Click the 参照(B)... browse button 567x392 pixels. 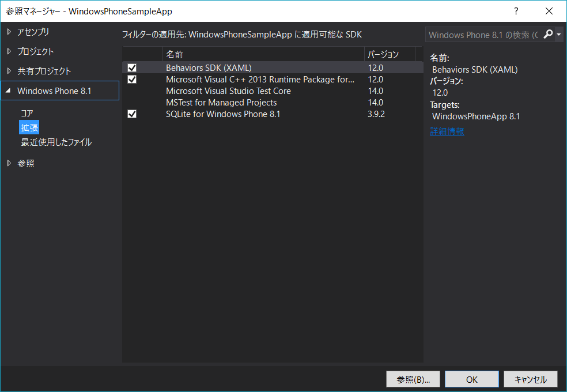[413, 379]
